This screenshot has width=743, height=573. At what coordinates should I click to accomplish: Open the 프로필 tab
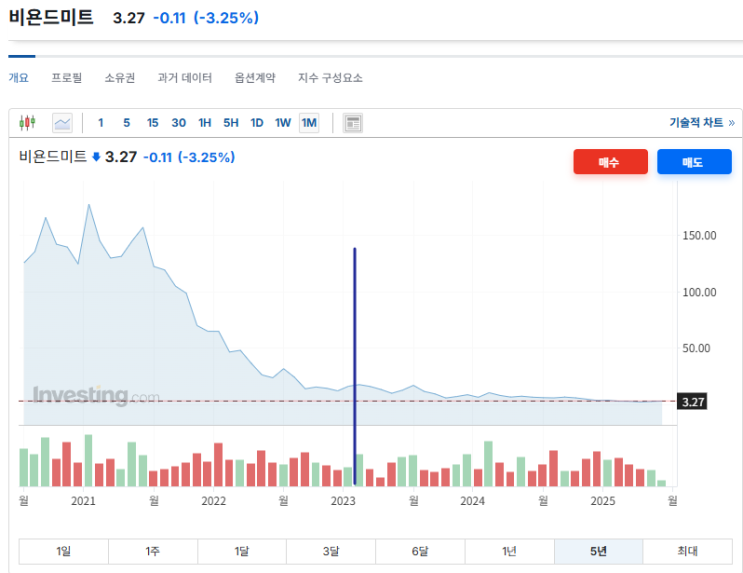pos(67,78)
